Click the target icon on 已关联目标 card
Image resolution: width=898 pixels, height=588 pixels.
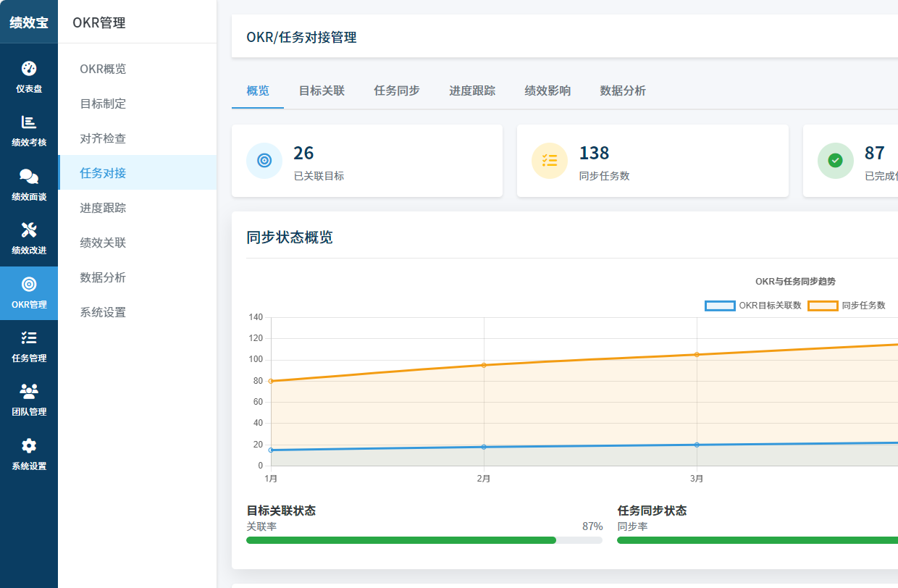(x=264, y=161)
